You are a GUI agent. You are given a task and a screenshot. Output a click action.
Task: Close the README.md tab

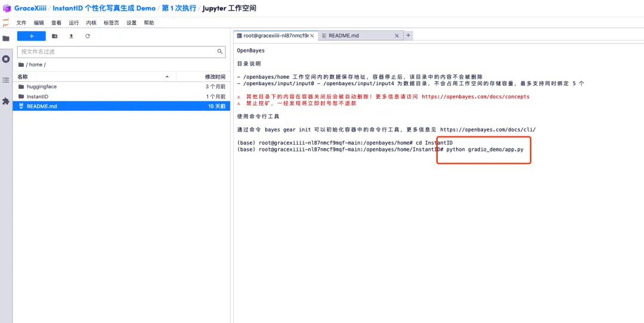click(397, 36)
